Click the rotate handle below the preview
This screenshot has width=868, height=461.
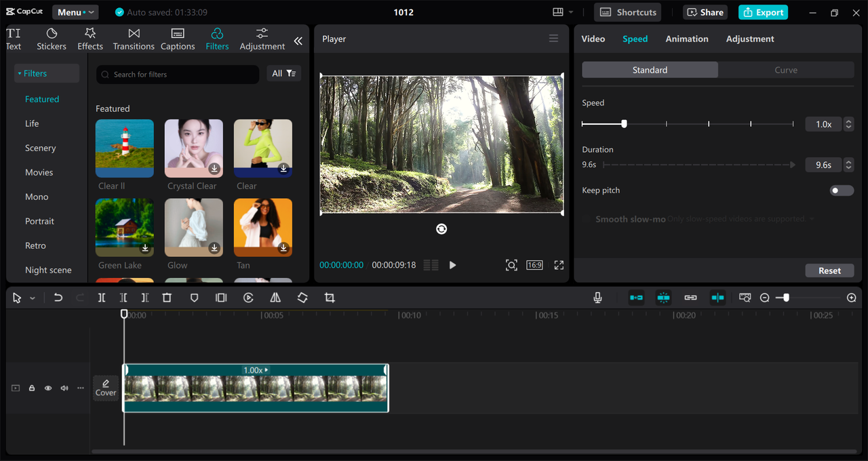click(x=441, y=229)
